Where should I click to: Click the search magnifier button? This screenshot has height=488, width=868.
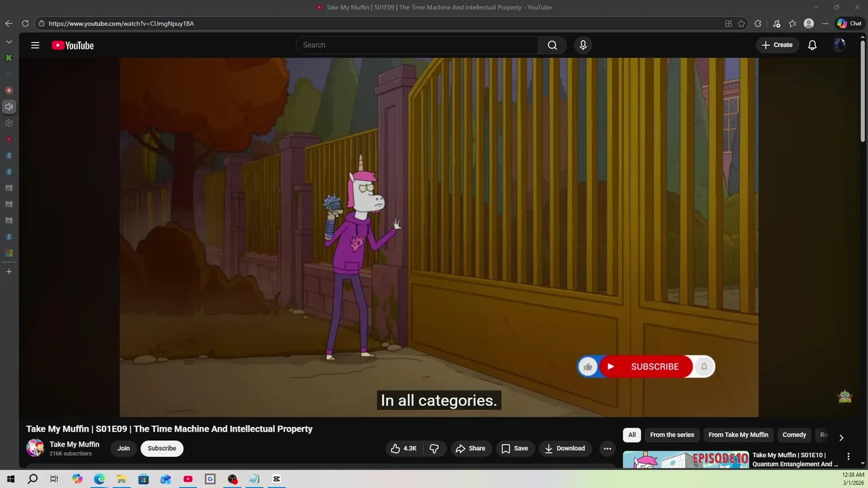click(x=553, y=45)
